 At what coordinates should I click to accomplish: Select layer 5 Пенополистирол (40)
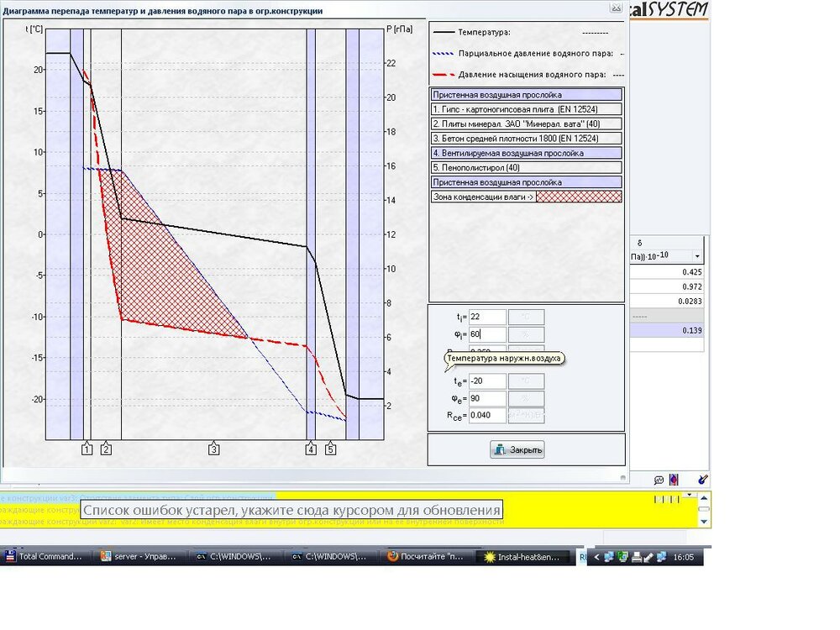[x=526, y=168]
